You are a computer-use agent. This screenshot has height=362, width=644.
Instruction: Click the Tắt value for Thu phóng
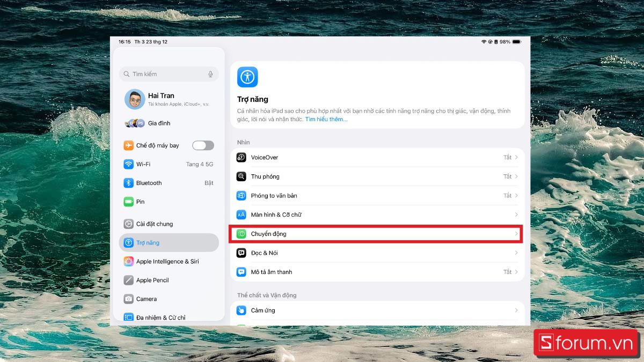coord(507,176)
